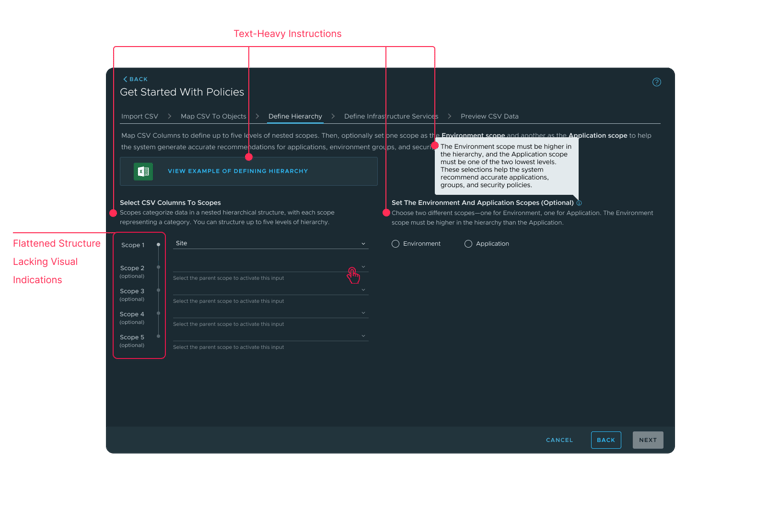The width and height of the screenshot is (768, 513).
Task: Click info icon beside Environment And Application Scopes heading
Action: tap(579, 203)
